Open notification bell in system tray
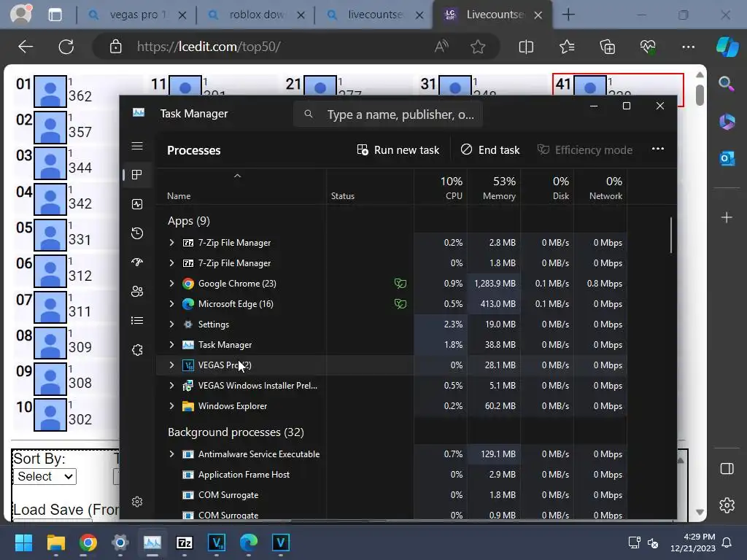The width and height of the screenshot is (747, 560). click(x=727, y=542)
